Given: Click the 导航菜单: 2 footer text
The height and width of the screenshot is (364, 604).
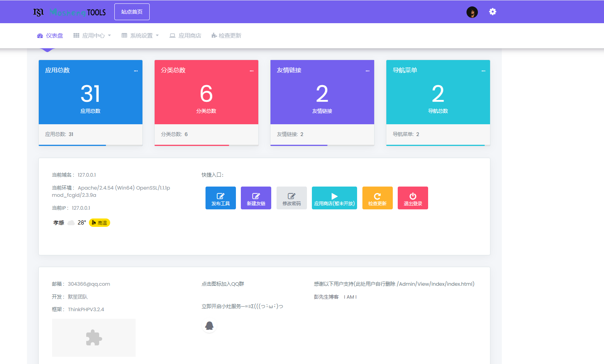Looking at the screenshot, I should coord(406,135).
